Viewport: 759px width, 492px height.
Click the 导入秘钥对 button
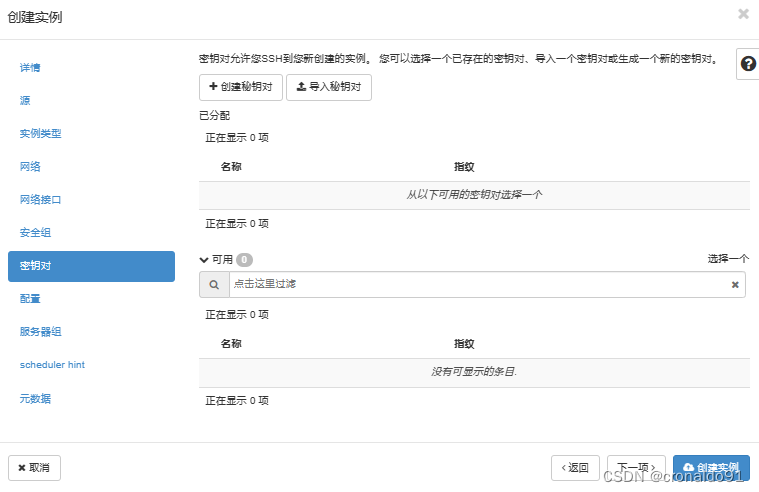coord(329,87)
